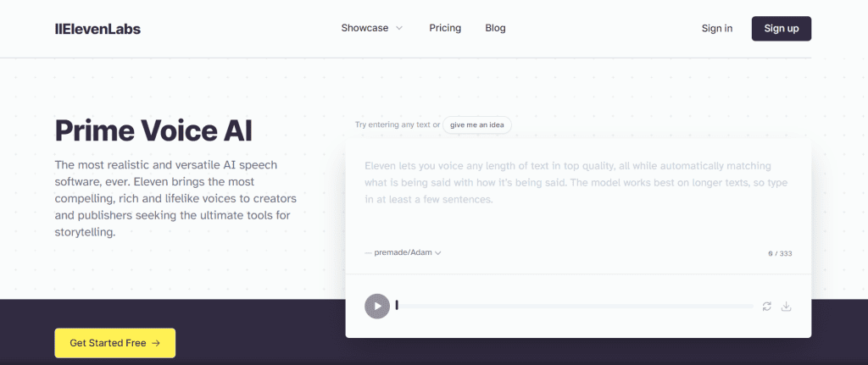868x365 pixels.
Task: Open the Showcase menu
Action: [x=365, y=28]
